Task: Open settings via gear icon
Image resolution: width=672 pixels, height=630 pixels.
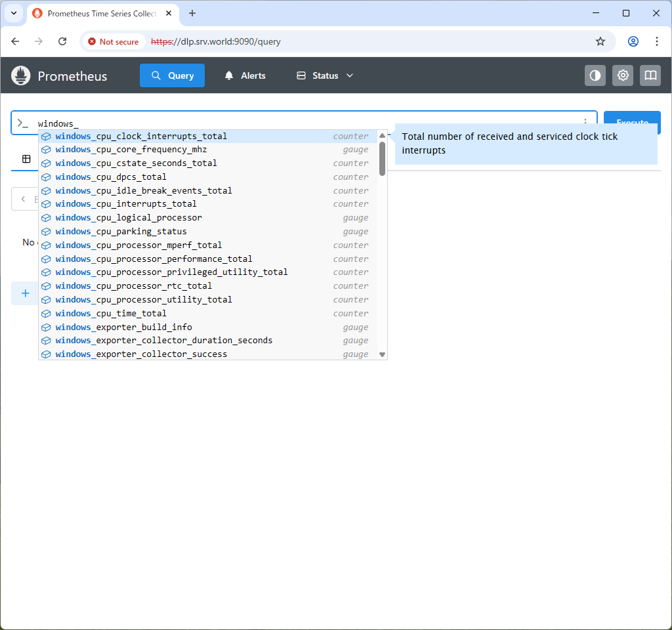Action: pos(623,75)
